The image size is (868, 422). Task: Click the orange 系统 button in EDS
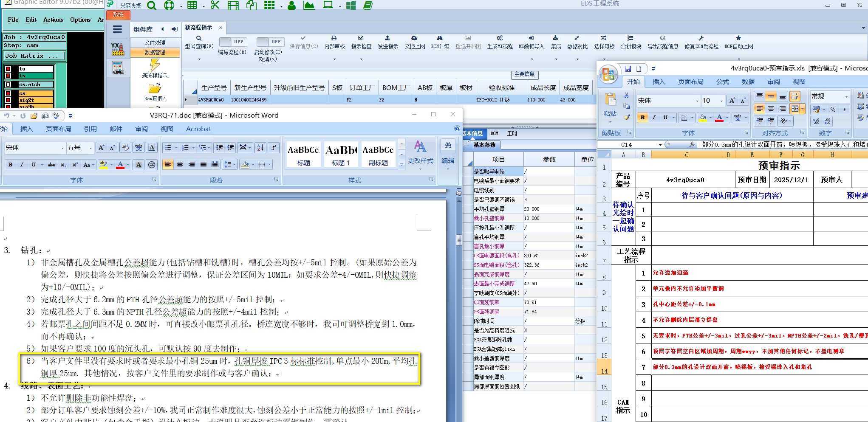click(x=118, y=15)
